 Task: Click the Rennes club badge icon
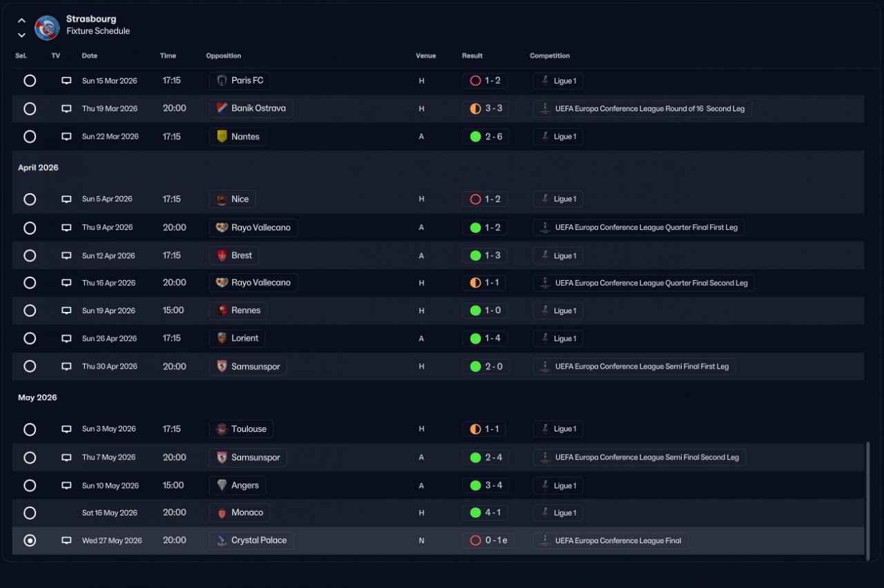tap(222, 311)
